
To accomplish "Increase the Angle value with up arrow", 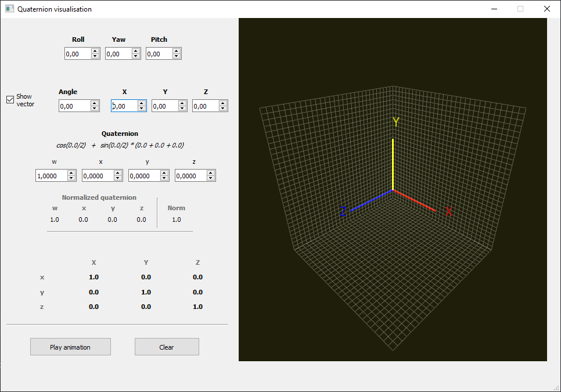I will [95, 103].
